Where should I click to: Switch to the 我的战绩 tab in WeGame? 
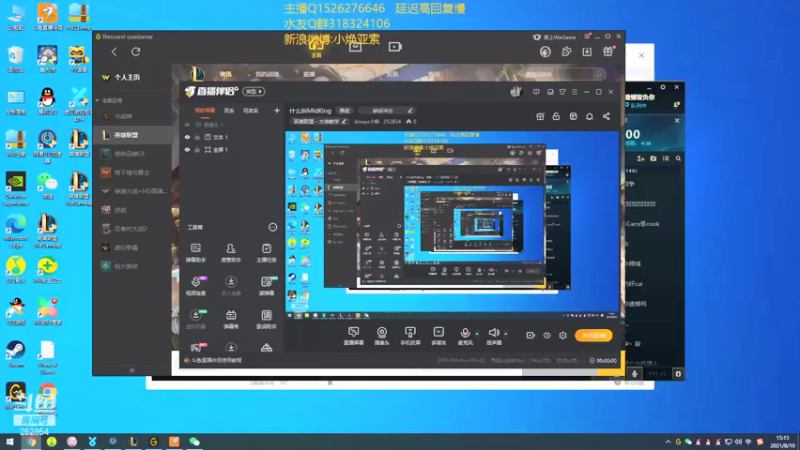click(267, 74)
